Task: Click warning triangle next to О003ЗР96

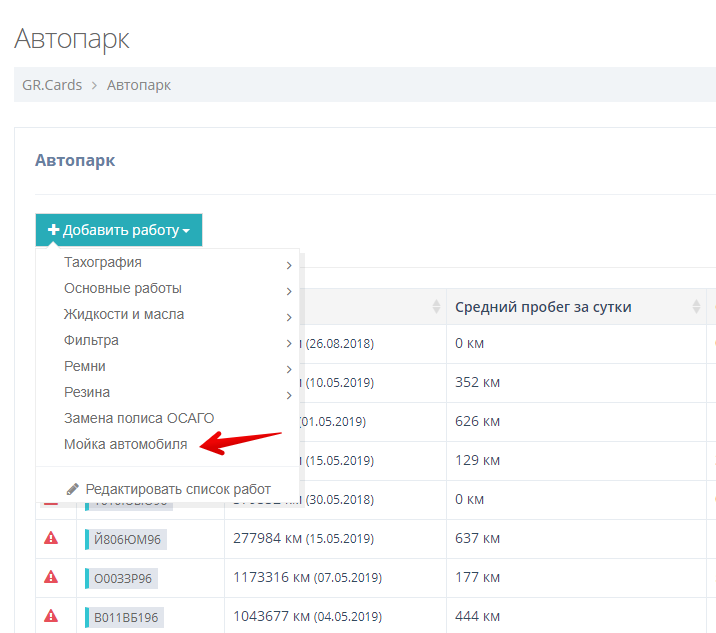Action: (51, 577)
